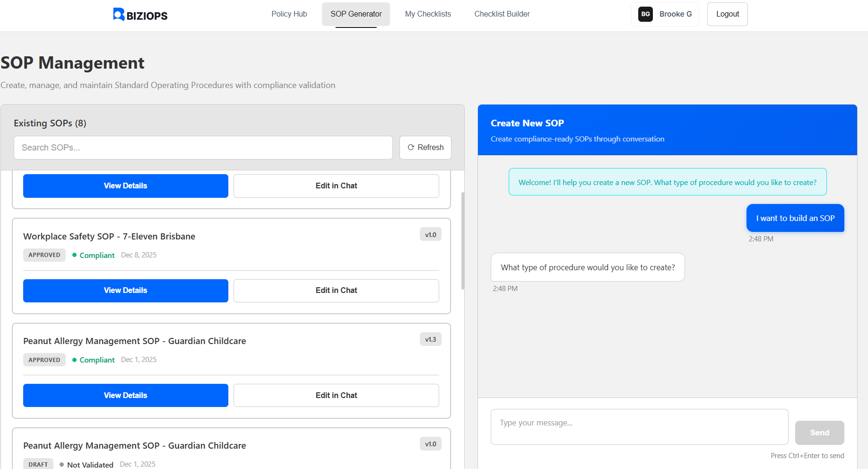Click the Search SOPs input field
Screen dimensions: 868x469
pyautogui.click(x=203, y=148)
